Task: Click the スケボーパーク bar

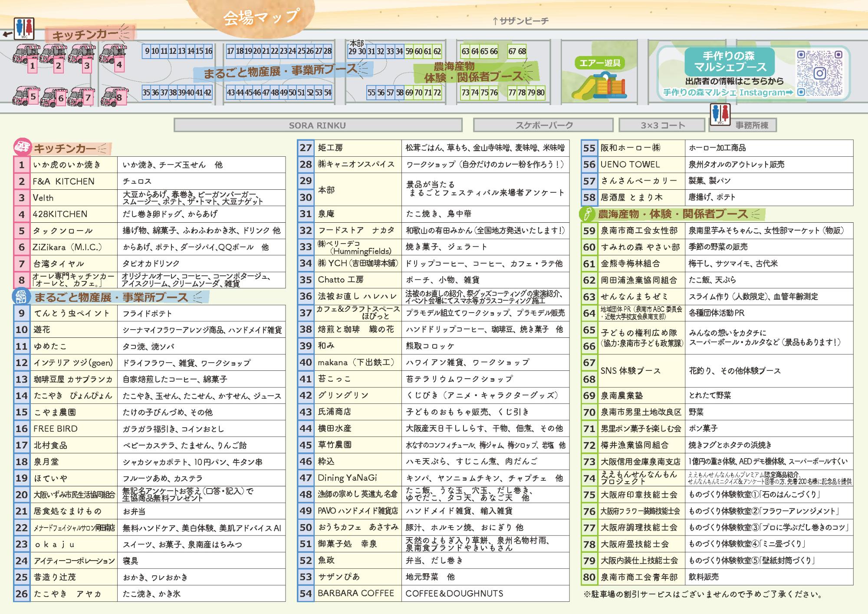Action: (x=543, y=125)
